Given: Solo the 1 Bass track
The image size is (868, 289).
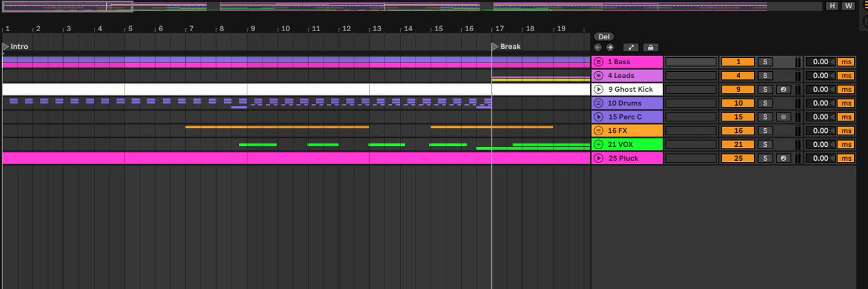Looking at the screenshot, I should [x=765, y=62].
